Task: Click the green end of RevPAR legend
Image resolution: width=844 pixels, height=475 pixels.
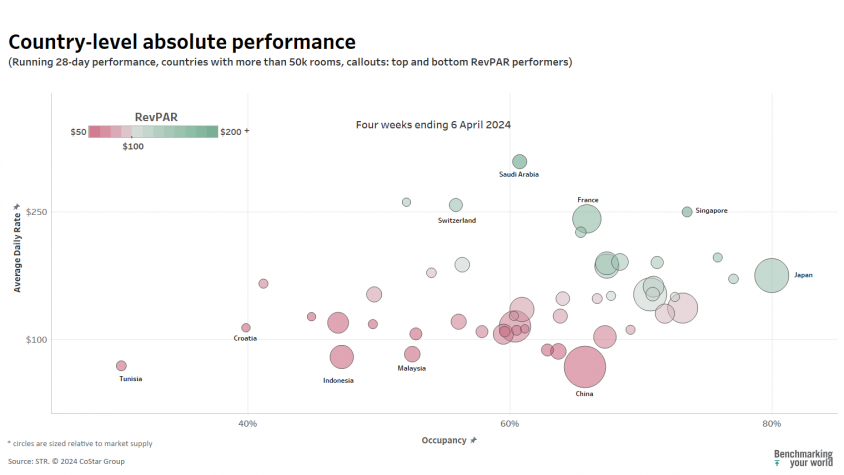Action: click(x=212, y=131)
